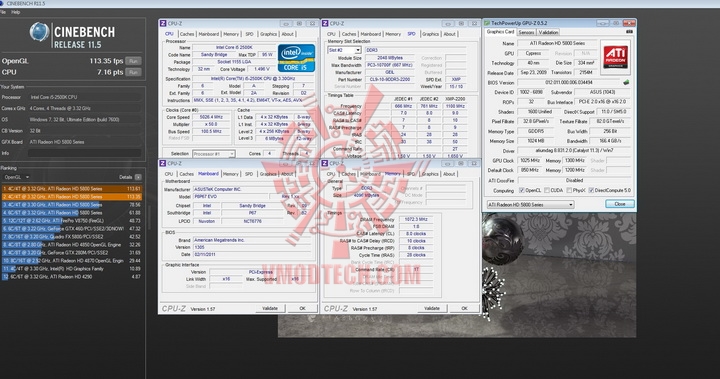
Task: Open the Processor #1 selection dropdown
Action: (x=214, y=154)
